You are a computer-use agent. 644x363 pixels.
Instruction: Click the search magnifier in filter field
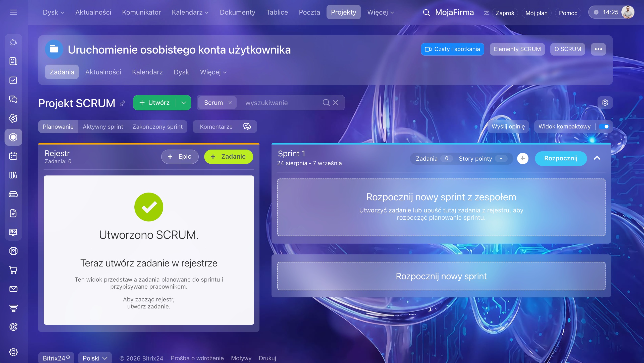pyautogui.click(x=326, y=103)
